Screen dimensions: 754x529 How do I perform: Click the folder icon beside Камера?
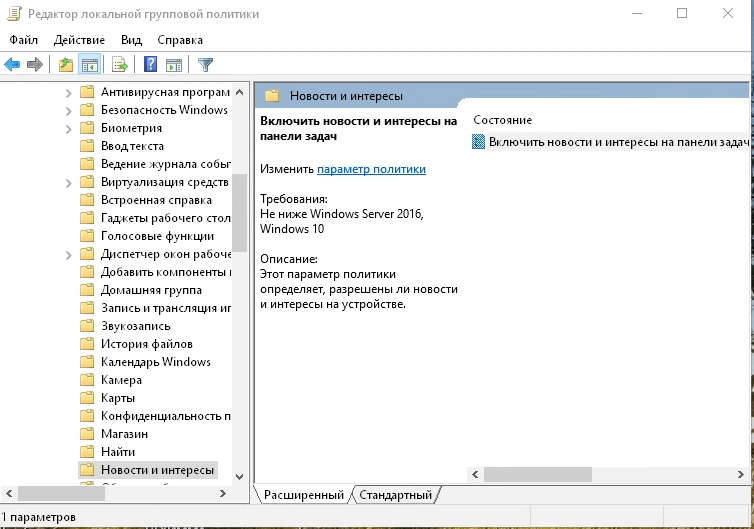click(x=87, y=380)
